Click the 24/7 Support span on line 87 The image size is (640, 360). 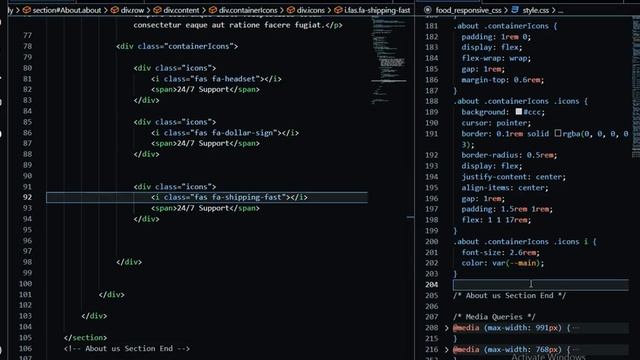tap(205, 143)
